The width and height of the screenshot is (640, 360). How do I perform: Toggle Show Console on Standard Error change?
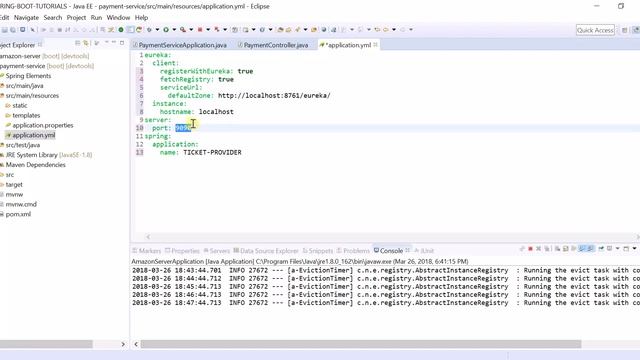590,249
